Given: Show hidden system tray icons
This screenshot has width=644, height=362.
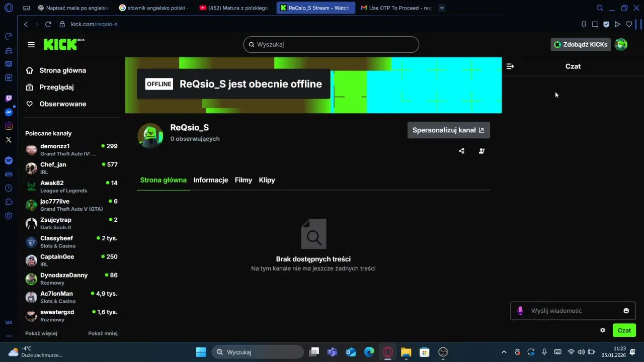Looking at the screenshot, I should (x=504, y=352).
